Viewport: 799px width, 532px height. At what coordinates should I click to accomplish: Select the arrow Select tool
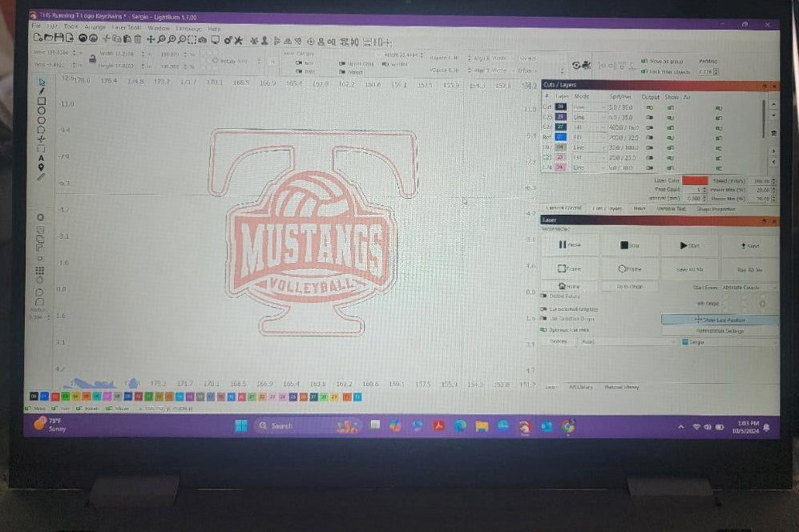(42, 82)
